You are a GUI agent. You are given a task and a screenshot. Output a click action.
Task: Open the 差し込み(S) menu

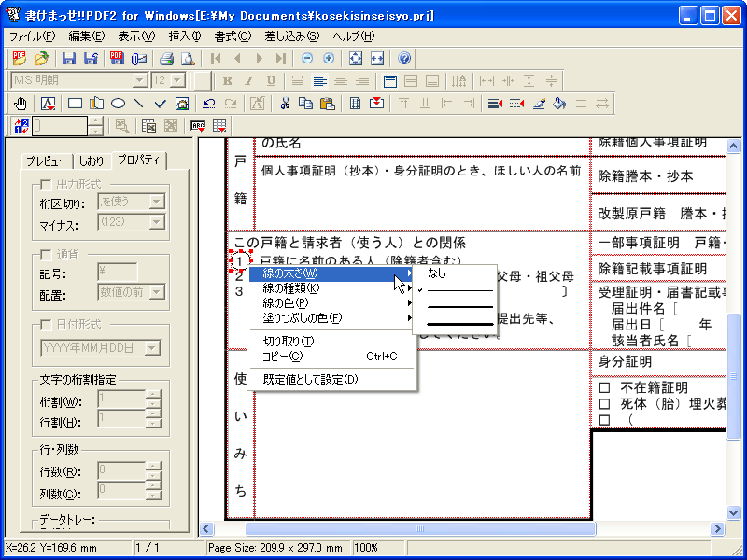click(292, 36)
